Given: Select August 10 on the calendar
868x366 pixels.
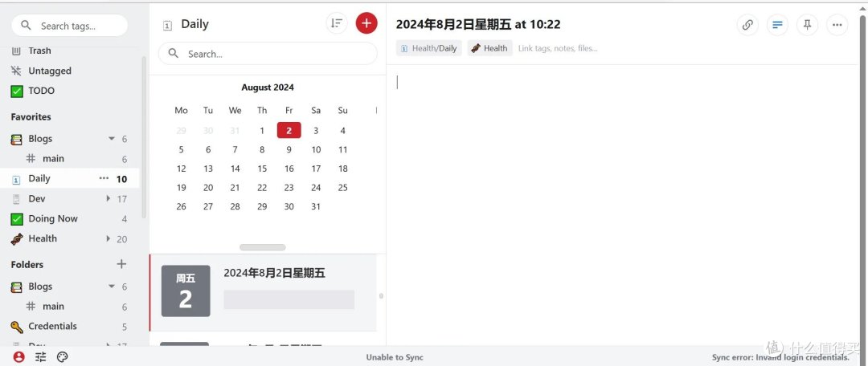Looking at the screenshot, I should pyautogui.click(x=316, y=149).
